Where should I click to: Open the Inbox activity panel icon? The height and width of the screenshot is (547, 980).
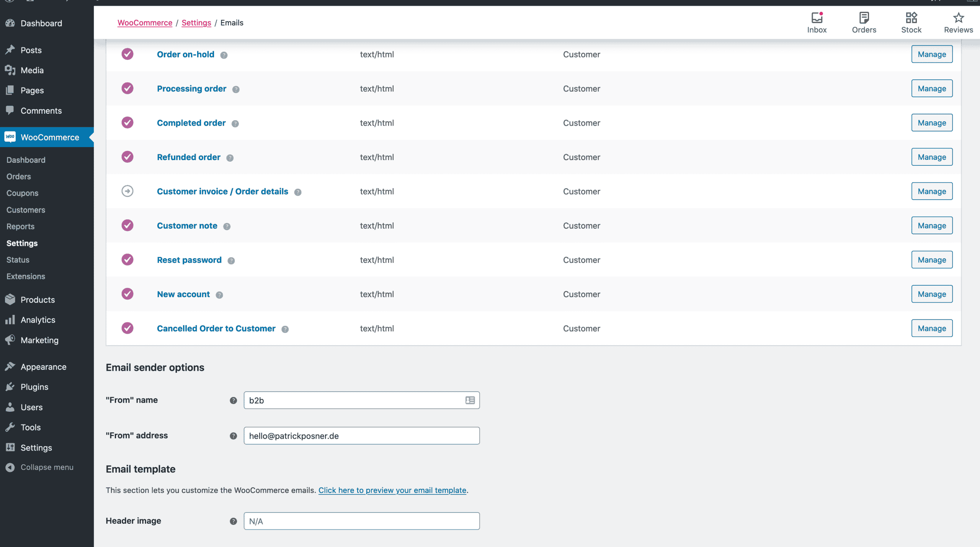point(817,23)
